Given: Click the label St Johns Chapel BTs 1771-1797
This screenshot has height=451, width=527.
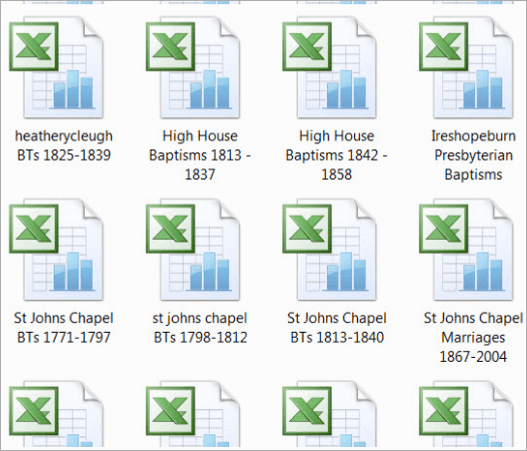Looking at the screenshot, I should [64, 328].
